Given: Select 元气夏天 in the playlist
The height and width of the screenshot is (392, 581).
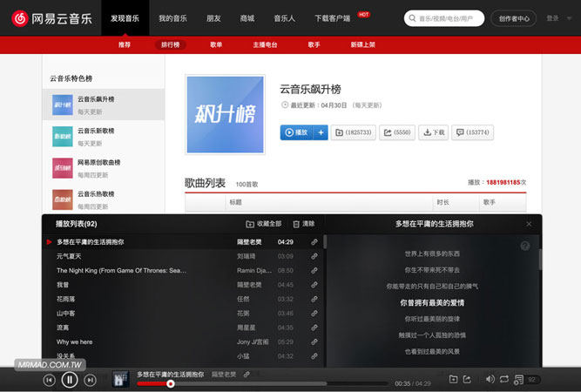Looking at the screenshot, I should tap(69, 256).
